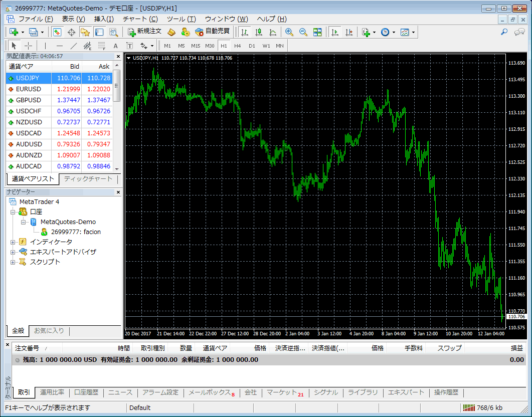Select the horizontal line tool
The image size is (532, 417).
(60, 46)
